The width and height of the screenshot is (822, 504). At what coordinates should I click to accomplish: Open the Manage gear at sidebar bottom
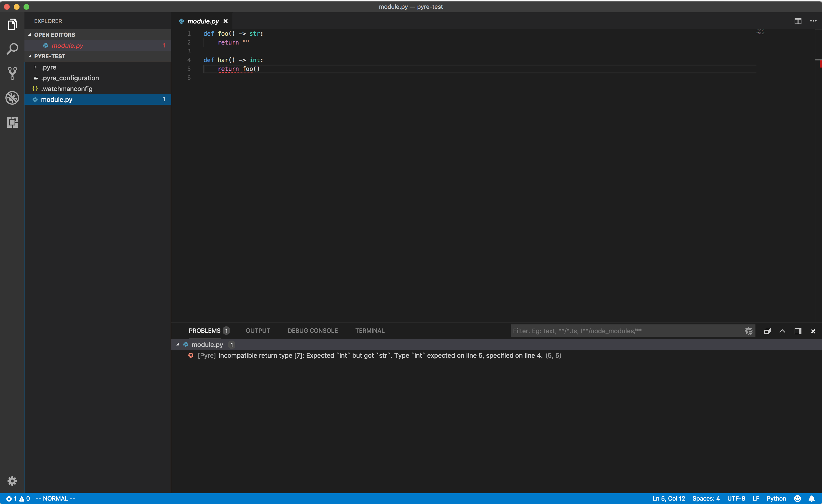[x=12, y=481]
